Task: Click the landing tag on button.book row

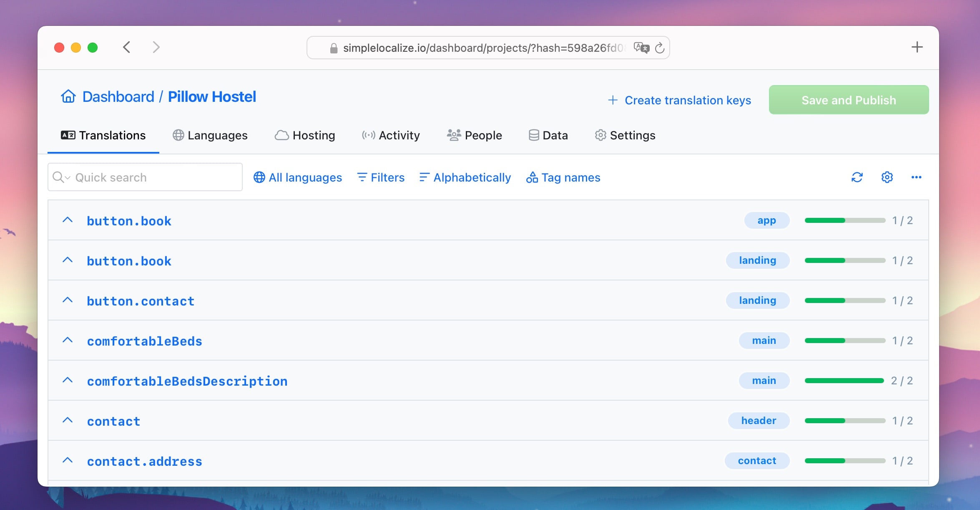Action: (757, 260)
